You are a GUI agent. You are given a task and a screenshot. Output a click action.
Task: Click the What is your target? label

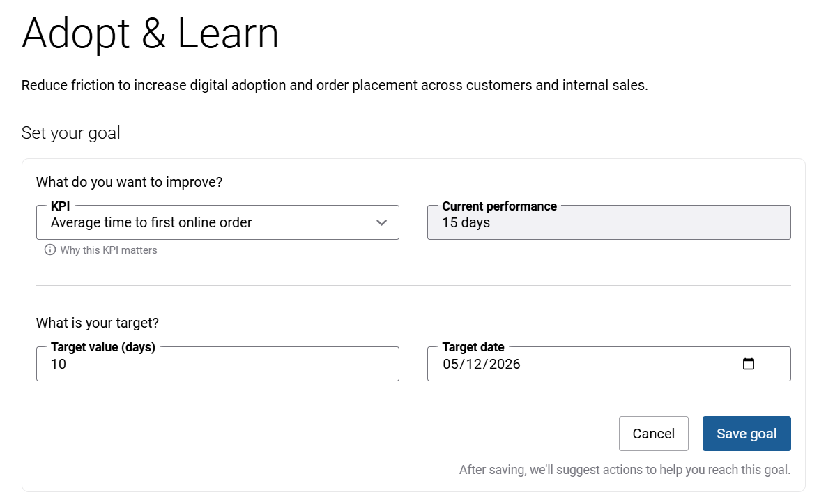[x=98, y=323]
